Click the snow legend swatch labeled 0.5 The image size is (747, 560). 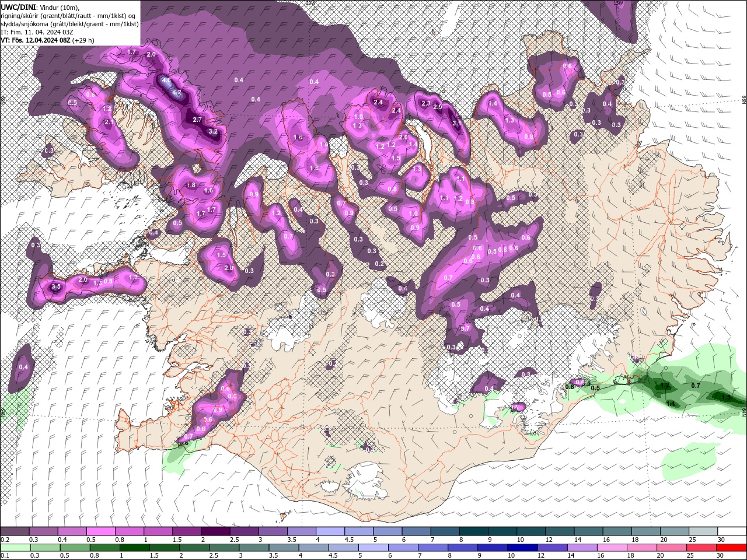[100, 531]
